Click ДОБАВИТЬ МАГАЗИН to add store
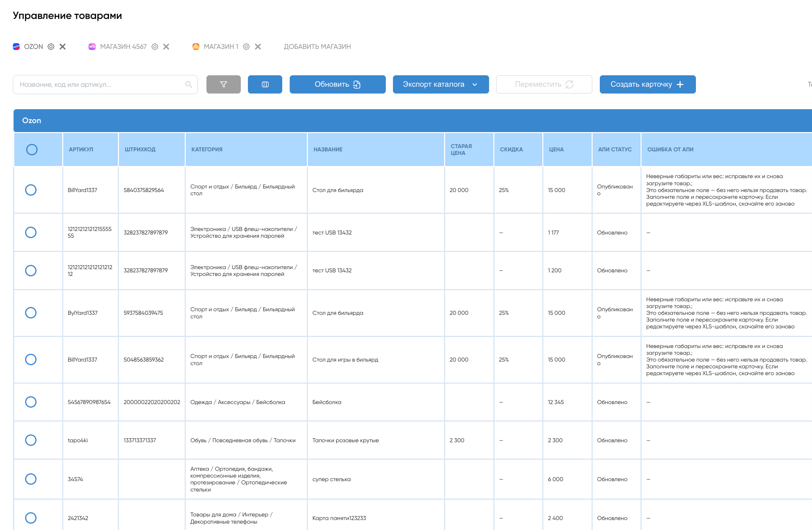Image resolution: width=812 pixels, height=530 pixels. [317, 47]
